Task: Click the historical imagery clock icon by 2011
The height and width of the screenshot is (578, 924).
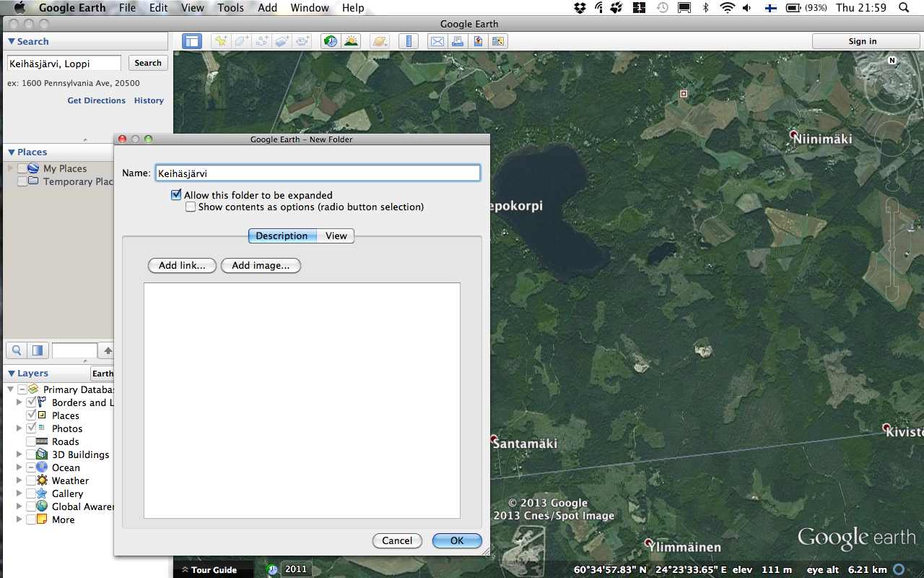Action: (x=272, y=569)
